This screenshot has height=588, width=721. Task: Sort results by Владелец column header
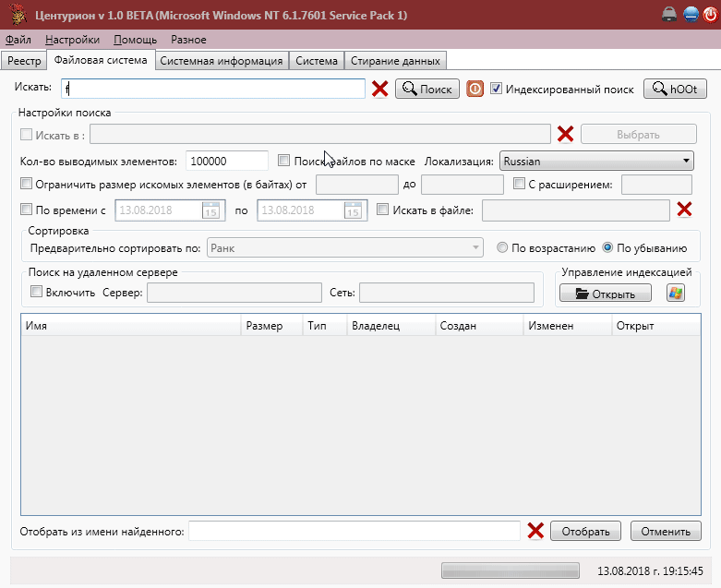[391, 326]
